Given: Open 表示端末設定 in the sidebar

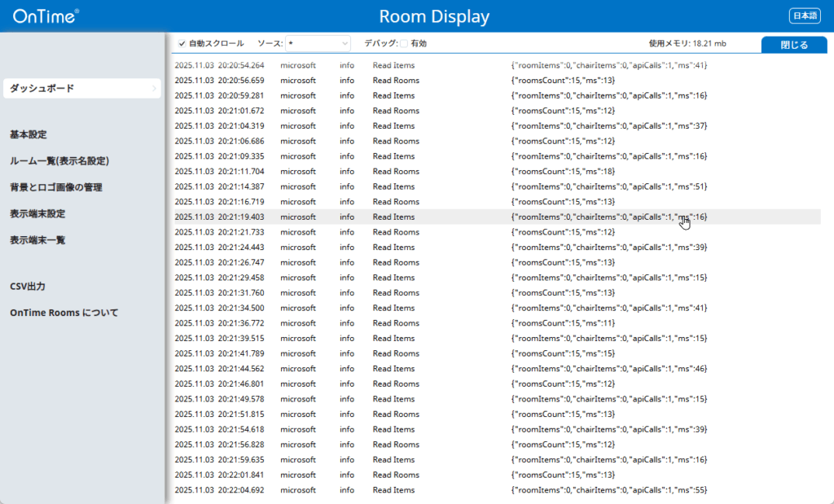Looking at the screenshot, I should (x=37, y=214).
